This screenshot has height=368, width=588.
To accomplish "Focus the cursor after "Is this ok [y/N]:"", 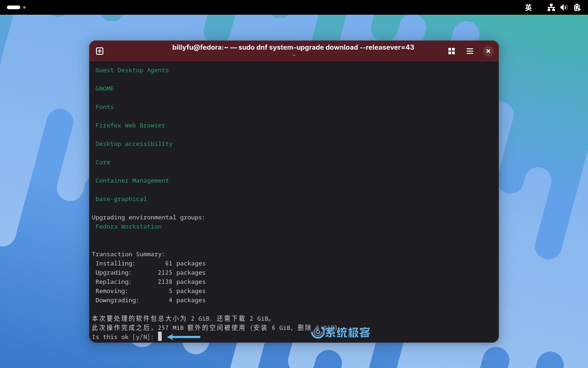I will tap(160, 337).
